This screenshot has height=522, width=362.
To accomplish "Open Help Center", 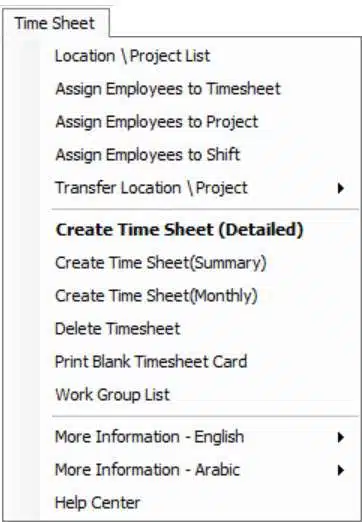I will click(199, 503).
